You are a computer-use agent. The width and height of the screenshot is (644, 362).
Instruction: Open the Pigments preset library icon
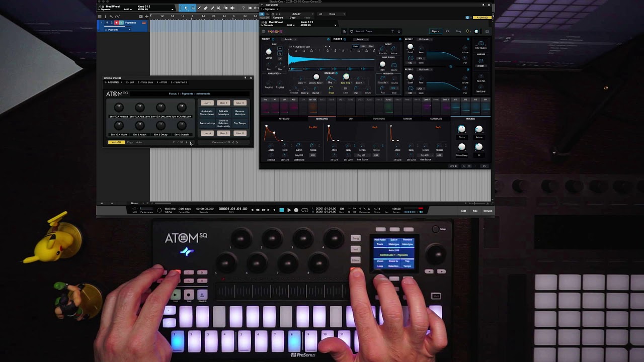coord(344,31)
